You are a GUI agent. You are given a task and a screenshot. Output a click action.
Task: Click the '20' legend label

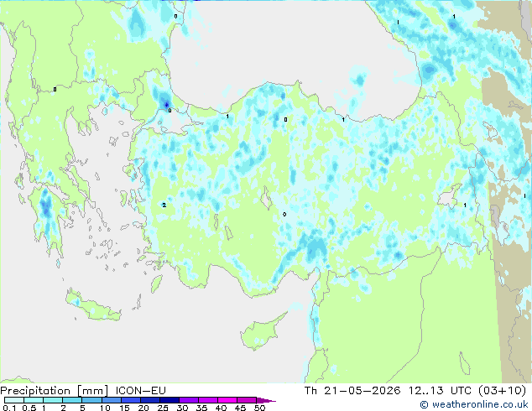pos(143,408)
